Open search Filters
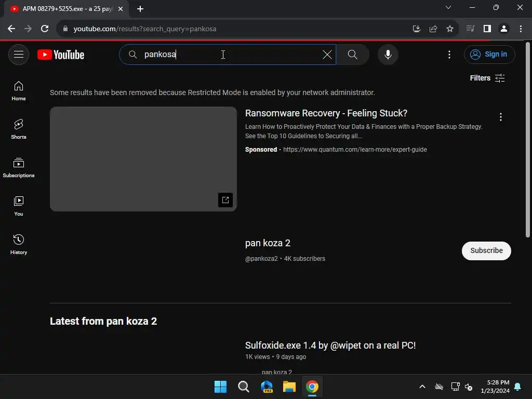The width and height of the screenshot is (532, 399). [487, 78]
